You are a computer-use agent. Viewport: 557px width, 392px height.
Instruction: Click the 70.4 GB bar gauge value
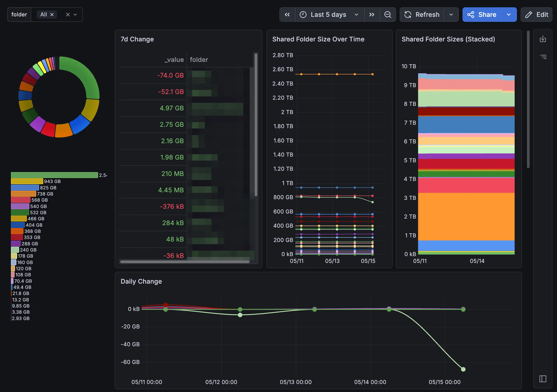[x=23, y=281]
